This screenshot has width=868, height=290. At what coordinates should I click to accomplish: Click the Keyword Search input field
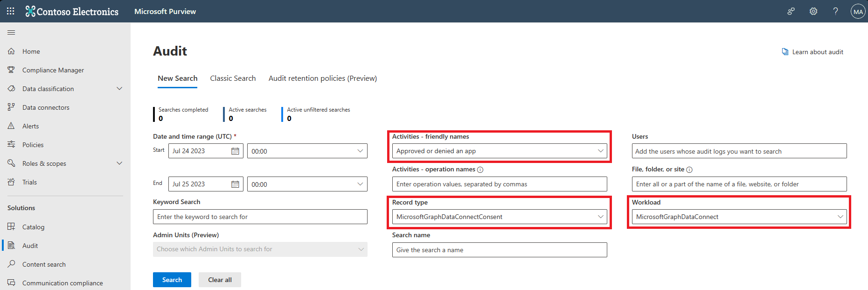point(260,217)
